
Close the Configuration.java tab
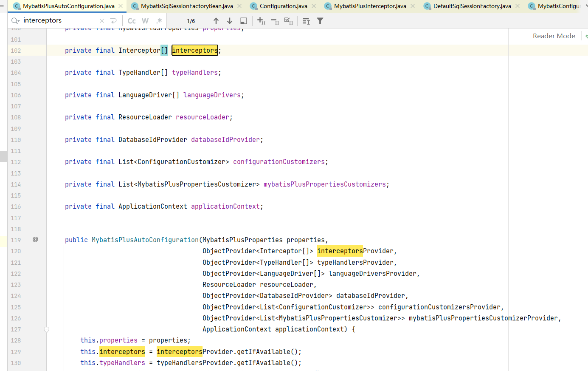[x=314, y=6]
